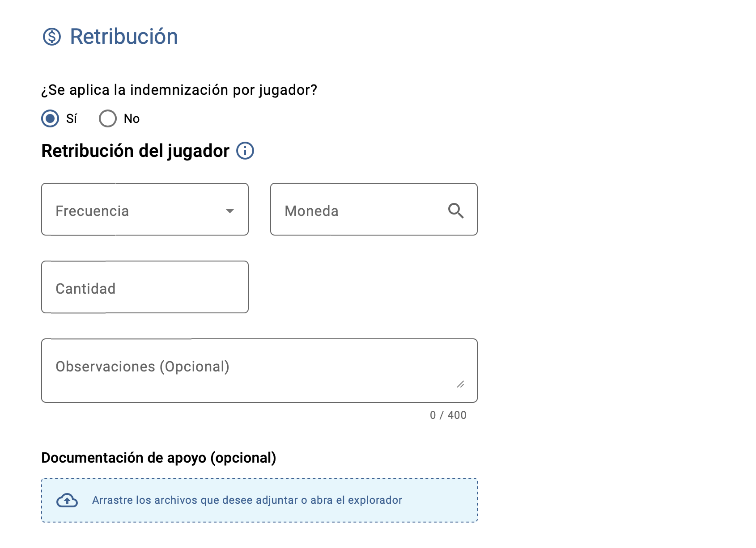Click the dollar coin icon beside Retribución
756x548 pixels.
[52, 37]
